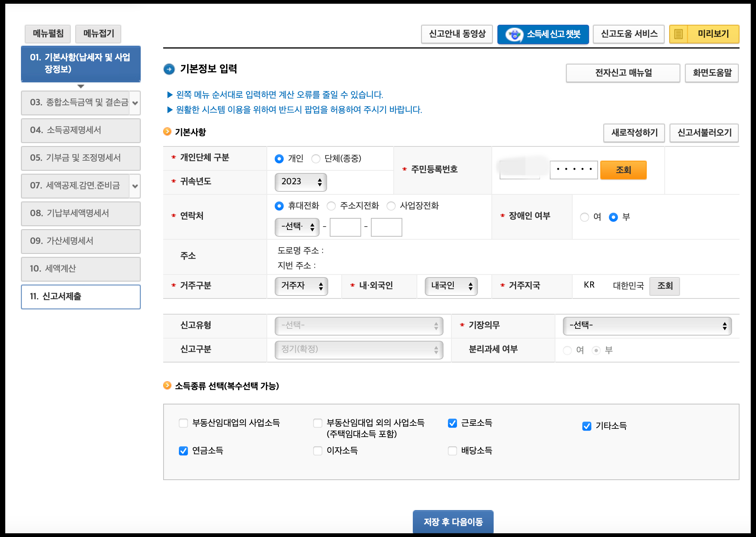This screenshot has width=756, height=537.
Task: Open the 04. 소득공제명세서 menu item
Action: pyautogui.click(x=81, y=130)
